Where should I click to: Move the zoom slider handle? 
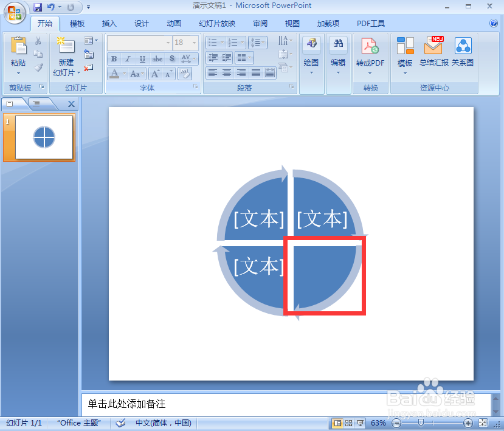(x=421, y=422)
